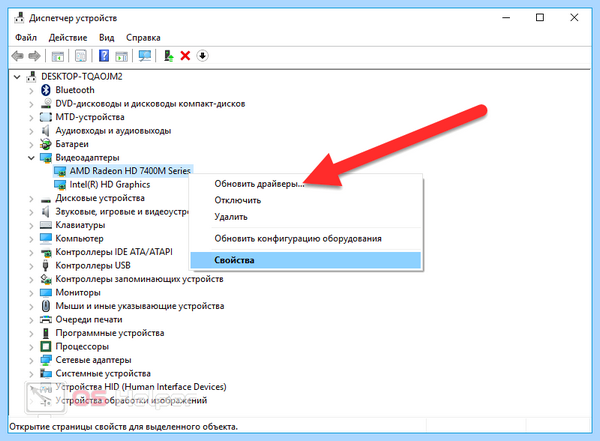The height and width of the screenshot is (441, 600).
Task: Click the Компьютер monitor icon
Action: coord(46,238)
